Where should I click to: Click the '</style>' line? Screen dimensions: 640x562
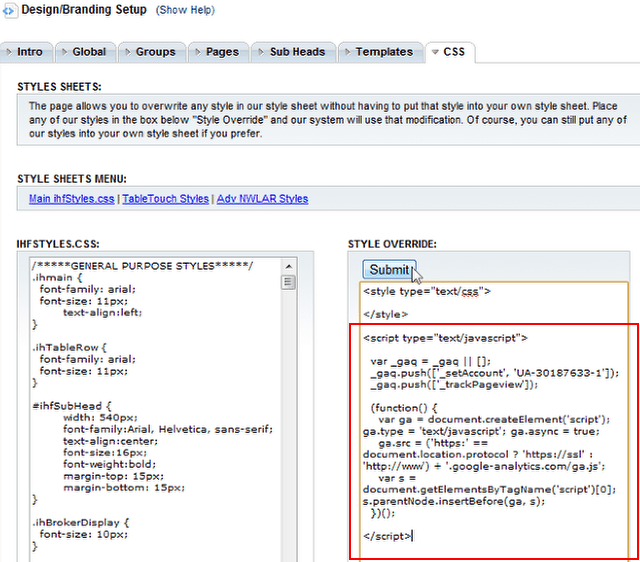(385, 315)
